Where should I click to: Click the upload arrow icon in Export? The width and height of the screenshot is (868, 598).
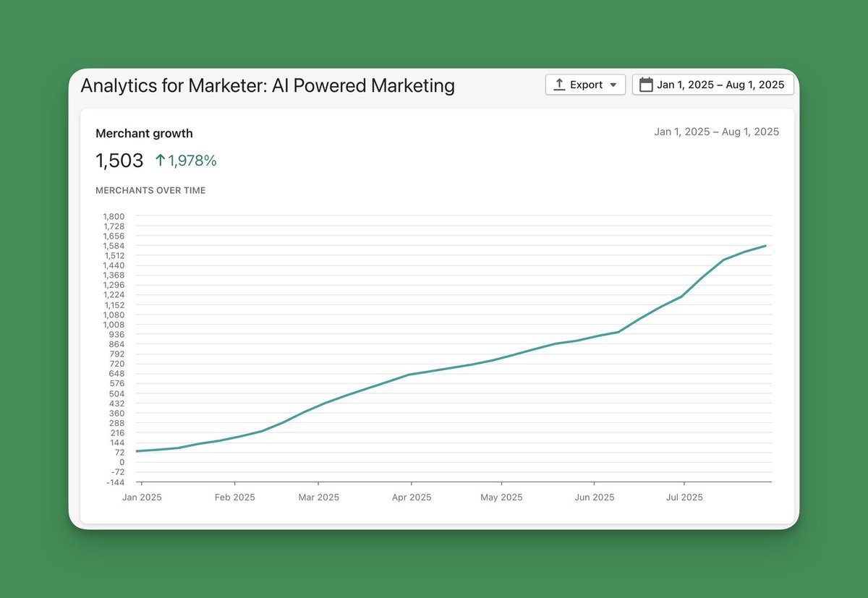559,85
